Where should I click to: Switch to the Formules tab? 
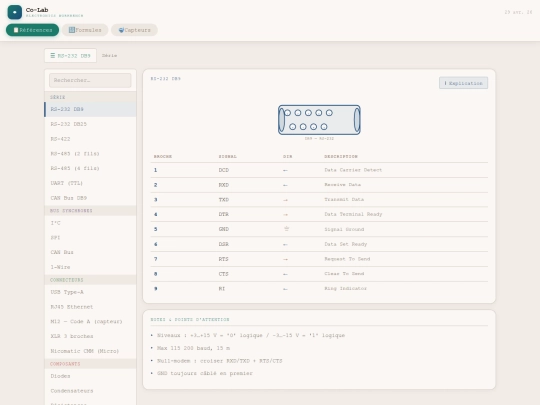coord(85,30)
